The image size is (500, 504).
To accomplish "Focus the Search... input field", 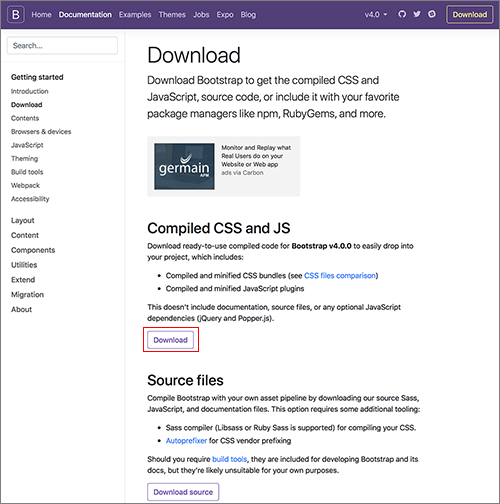I will 62,46.
